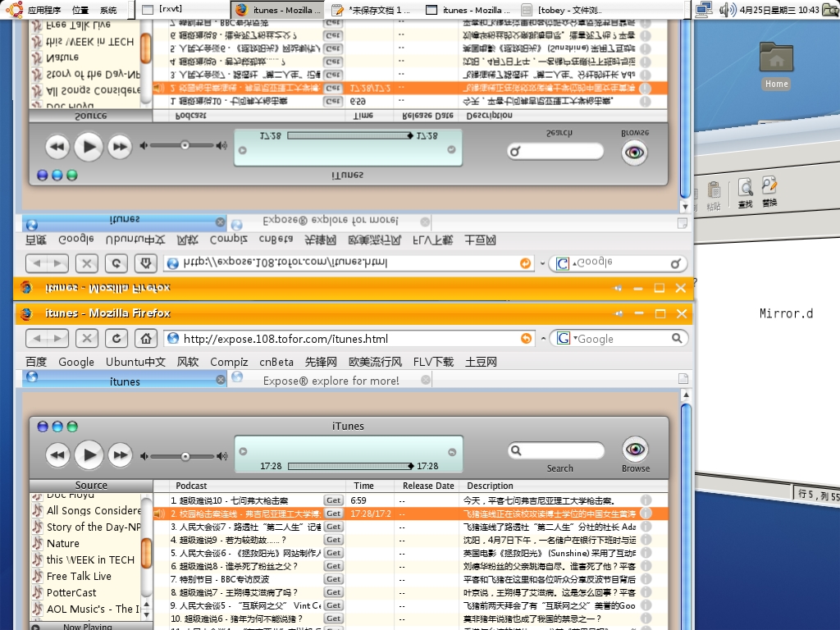Switch to the upright 'Expose® explore for more!' tab
The height and width of the screenshot is (630, 840).
tap(331, 381)
